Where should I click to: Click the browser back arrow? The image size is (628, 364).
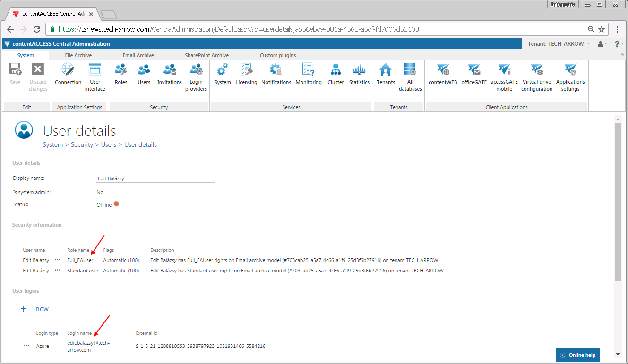click(10, 29)
